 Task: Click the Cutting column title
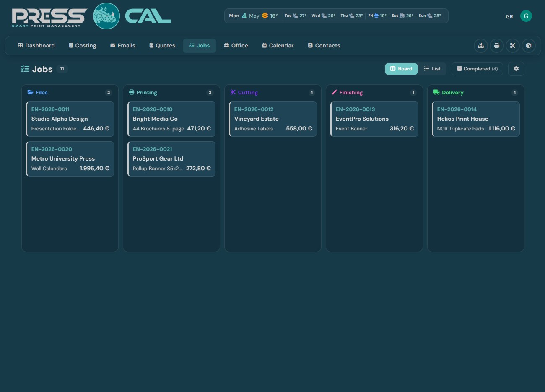pos(248,93)
